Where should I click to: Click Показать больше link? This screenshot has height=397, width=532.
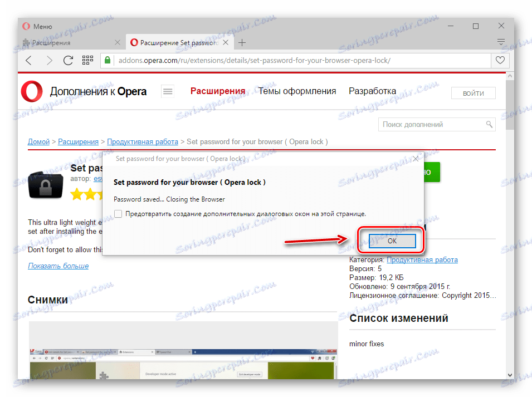point(58,266)
